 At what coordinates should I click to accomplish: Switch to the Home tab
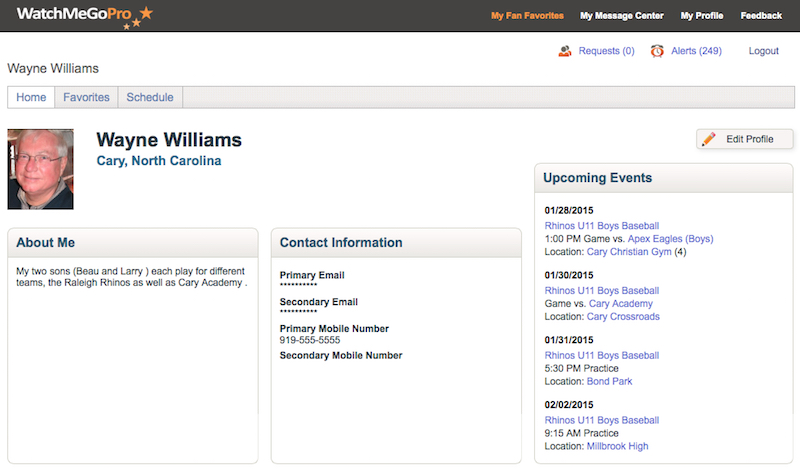click(31, 97)
